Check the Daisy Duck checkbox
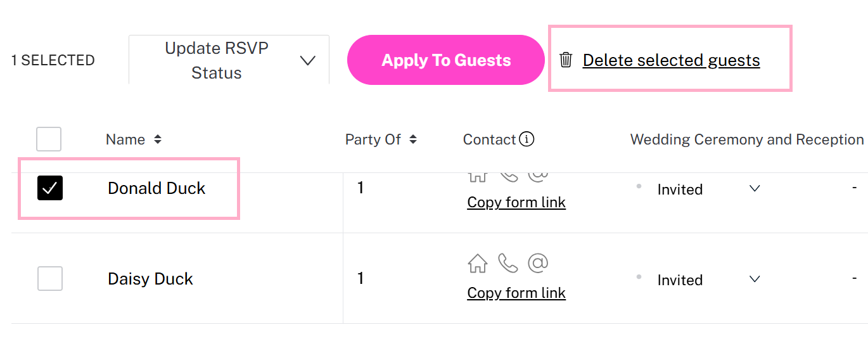The width and height of the screenshot is (868, 353). (50, 278)
